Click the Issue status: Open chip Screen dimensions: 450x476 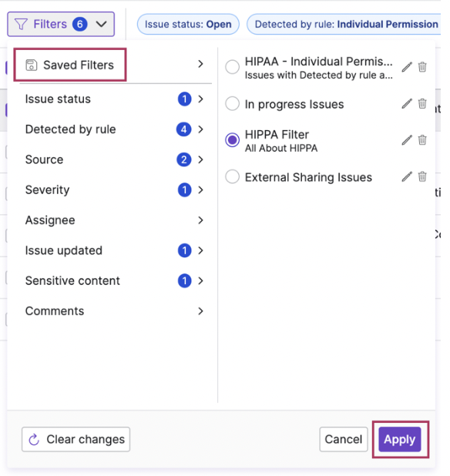pyautogui.click(x=188, y=25)
